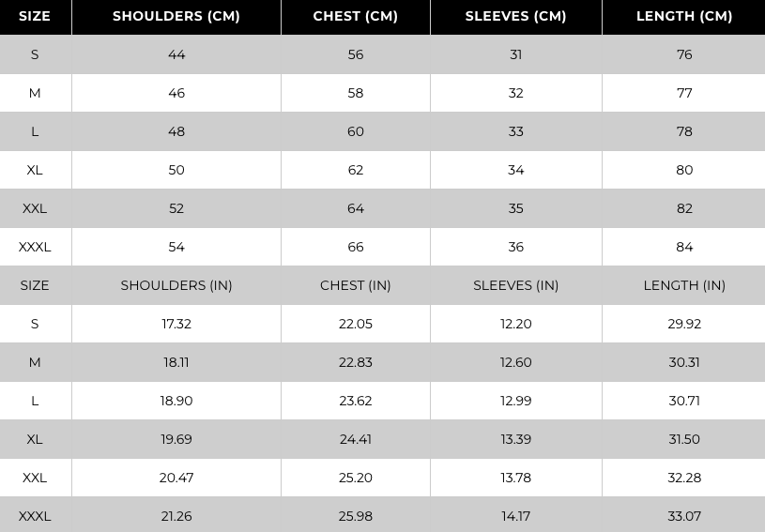The width and height of the screenshot is (765, 532).
Task: Click the length value 32.28
Action: (x=684, y=478)
